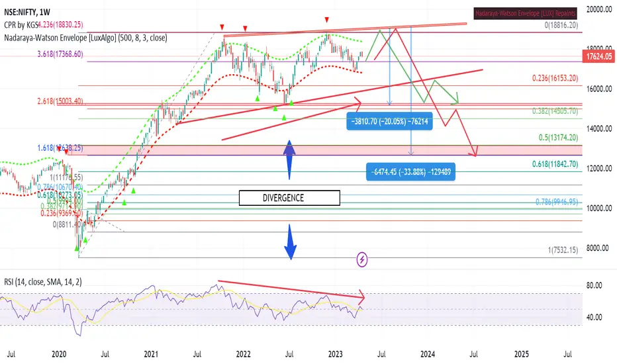
Task: Click the 0.236(16153.20) Fibonacci level label
Action: [x=555, y=78]
